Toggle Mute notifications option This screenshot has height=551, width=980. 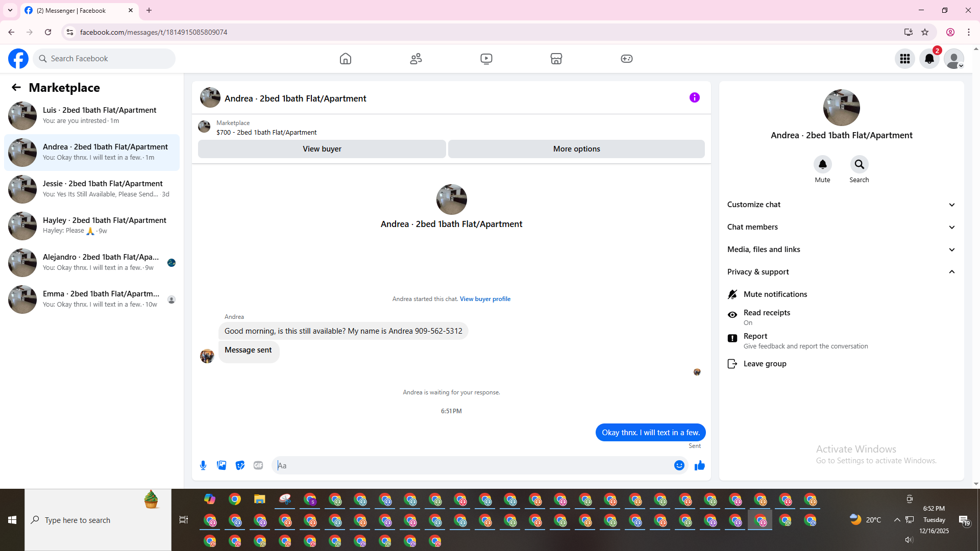tap(842, 294)
